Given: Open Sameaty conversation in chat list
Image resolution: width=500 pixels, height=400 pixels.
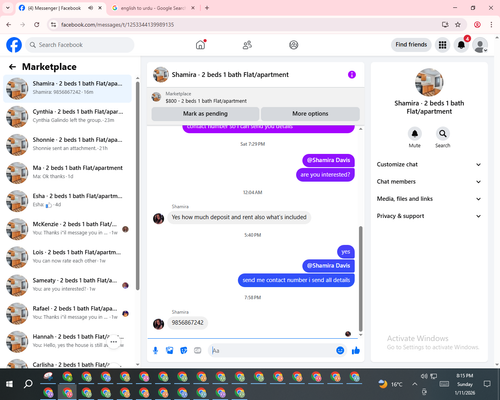Looking at the screenshot, I should pyautogui.click(x=67, y=285).
